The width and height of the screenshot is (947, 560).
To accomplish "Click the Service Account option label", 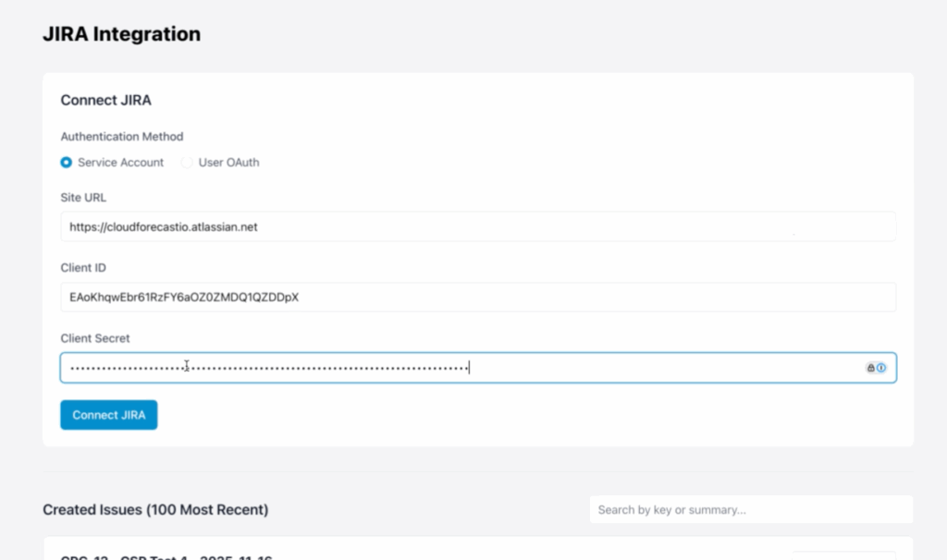I will point(120,163).
